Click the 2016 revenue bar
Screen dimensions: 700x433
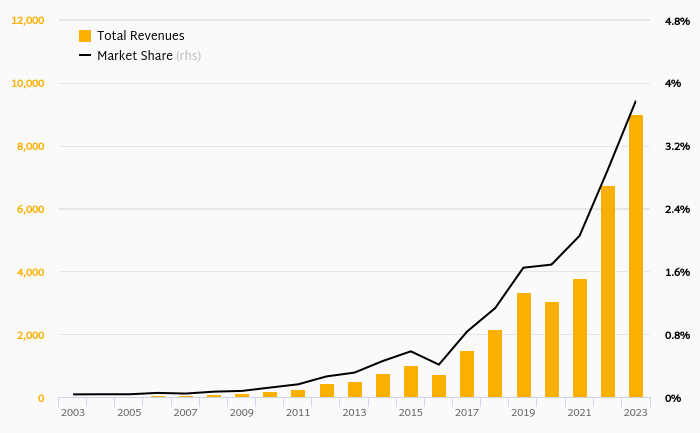pyautogui.click(x=439, y=386)
